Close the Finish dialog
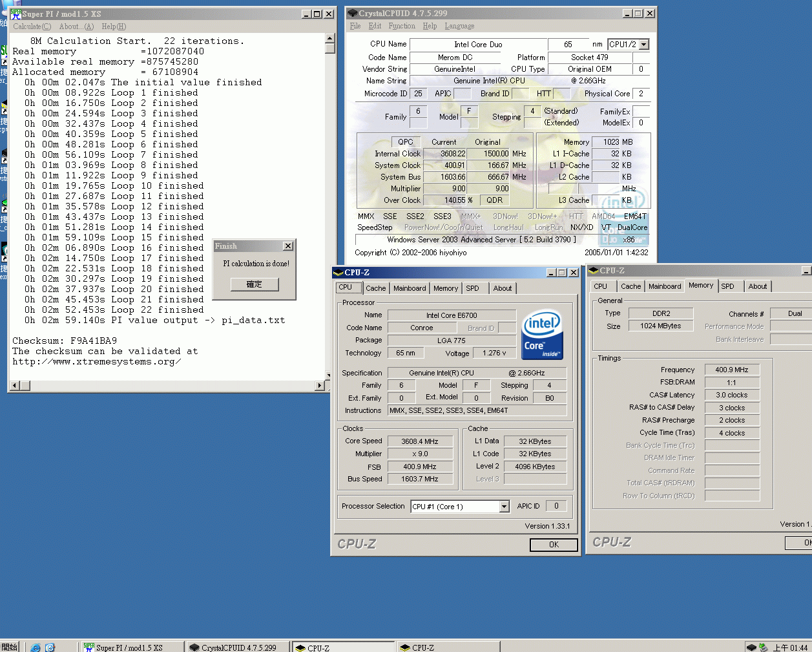This screenshot has height=652, width=812. coord(288,246)
